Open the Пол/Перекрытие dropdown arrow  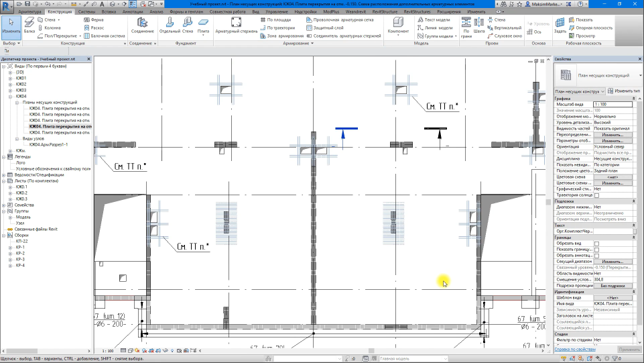(x=80, y=36)
